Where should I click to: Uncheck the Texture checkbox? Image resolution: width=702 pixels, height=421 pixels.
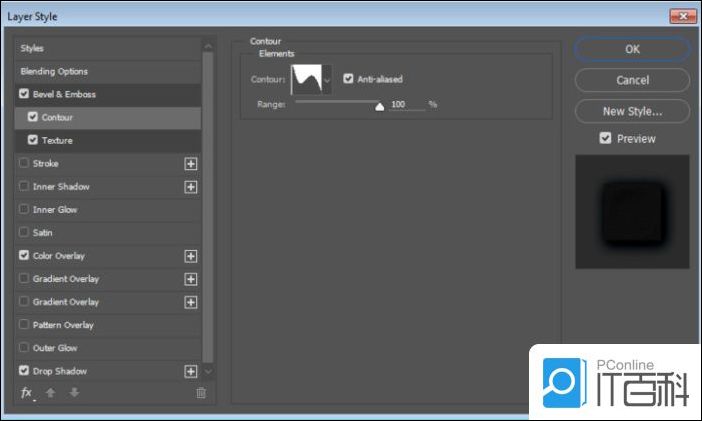point(33,140)
